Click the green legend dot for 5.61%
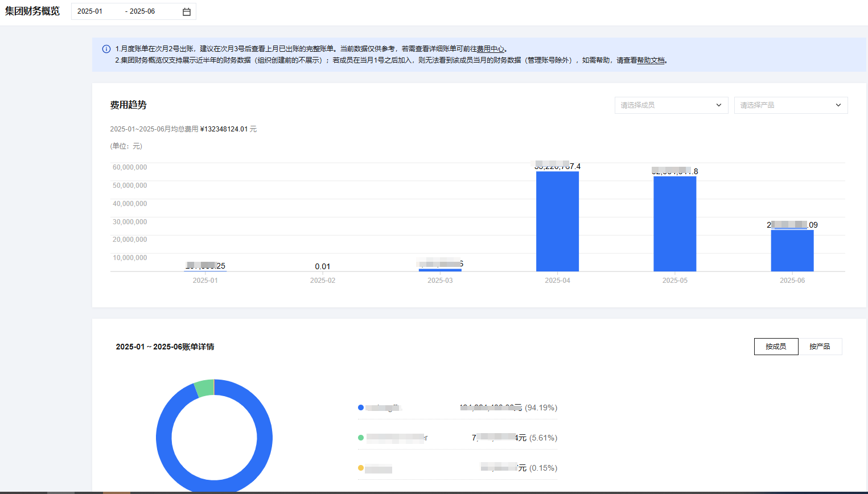 pos(361,438)
